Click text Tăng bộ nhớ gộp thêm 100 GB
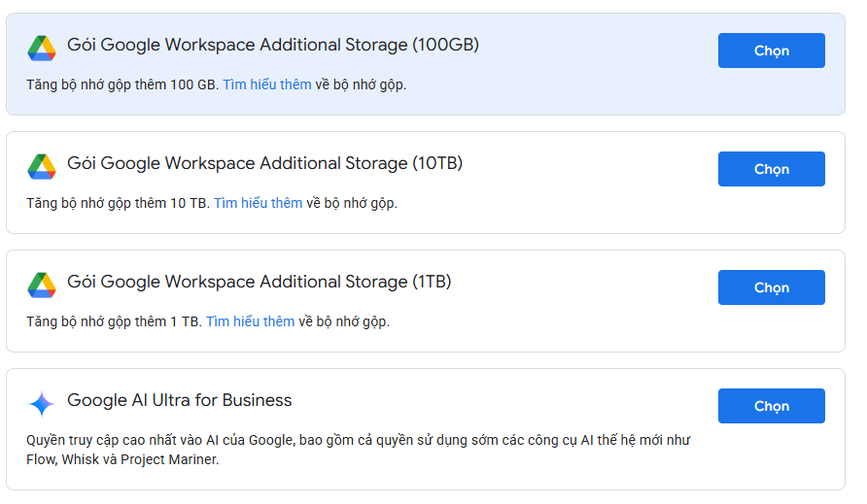Viewport: 867px width, 504px height. (x=122, y=84)
